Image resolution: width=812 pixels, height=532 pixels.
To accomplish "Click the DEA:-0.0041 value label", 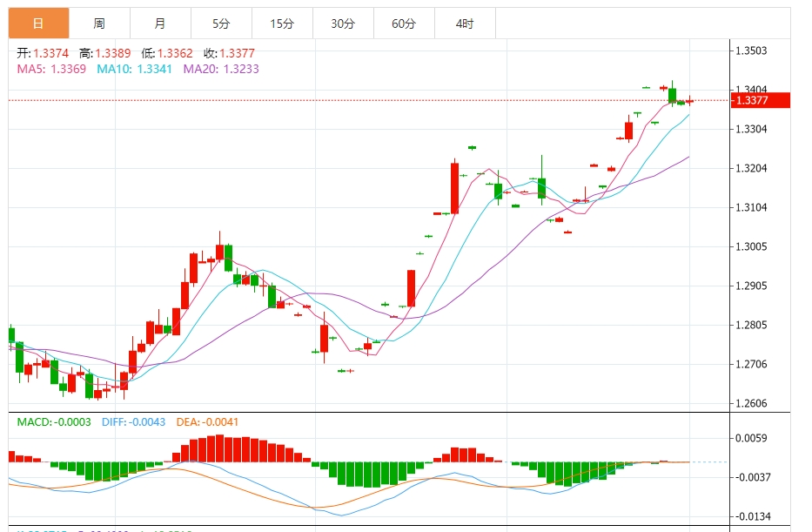I will pos(207,422).
